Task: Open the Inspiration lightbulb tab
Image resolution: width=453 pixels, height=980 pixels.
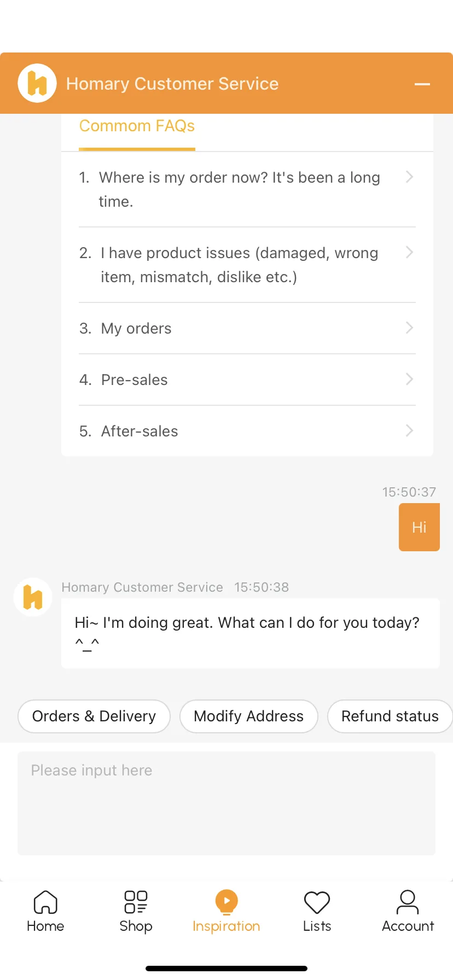Action: pos(226,902)
